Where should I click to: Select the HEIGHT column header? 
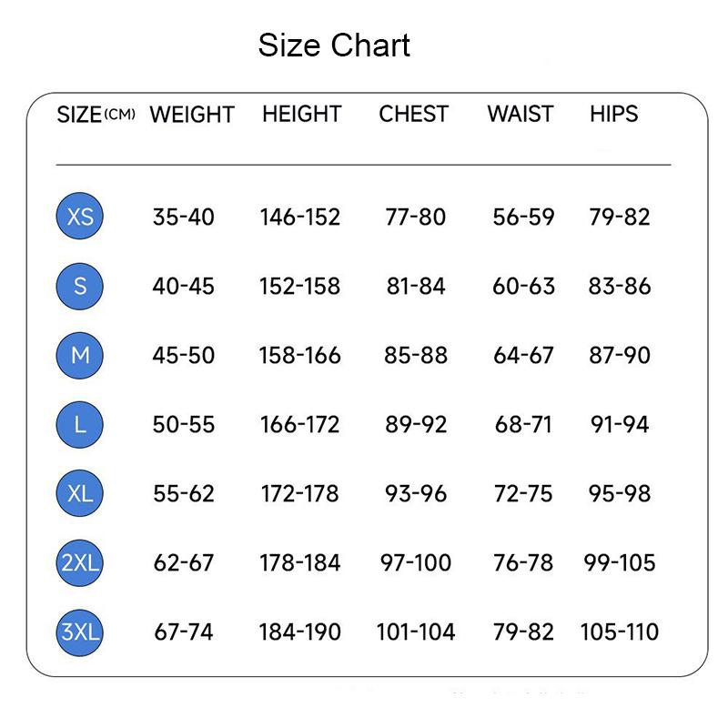click(x=301, y=115)
